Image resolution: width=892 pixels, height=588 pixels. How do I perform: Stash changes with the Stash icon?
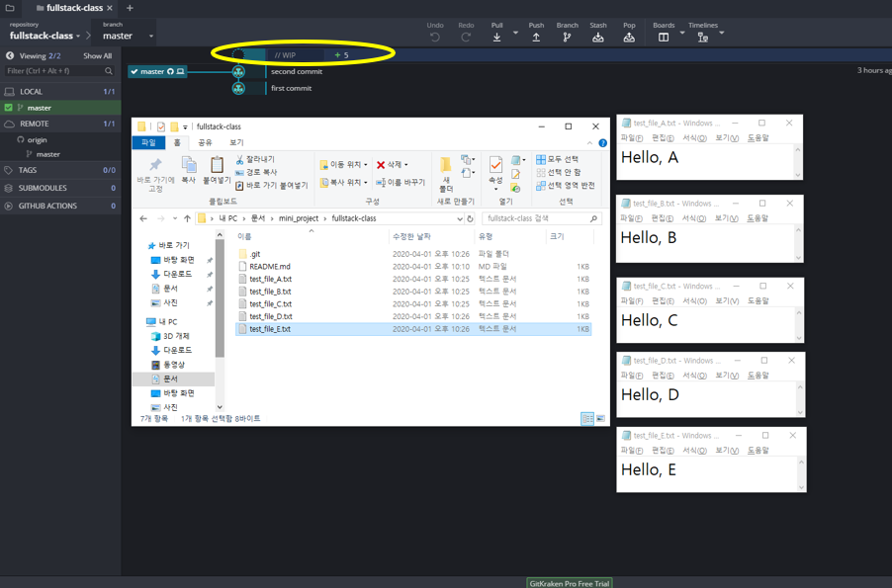[598, 37]
